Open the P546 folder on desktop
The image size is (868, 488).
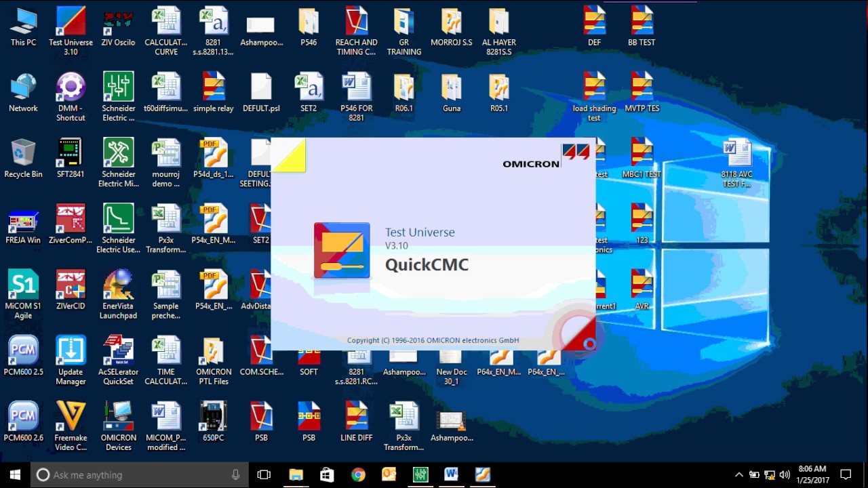click(x=309, y=27)
